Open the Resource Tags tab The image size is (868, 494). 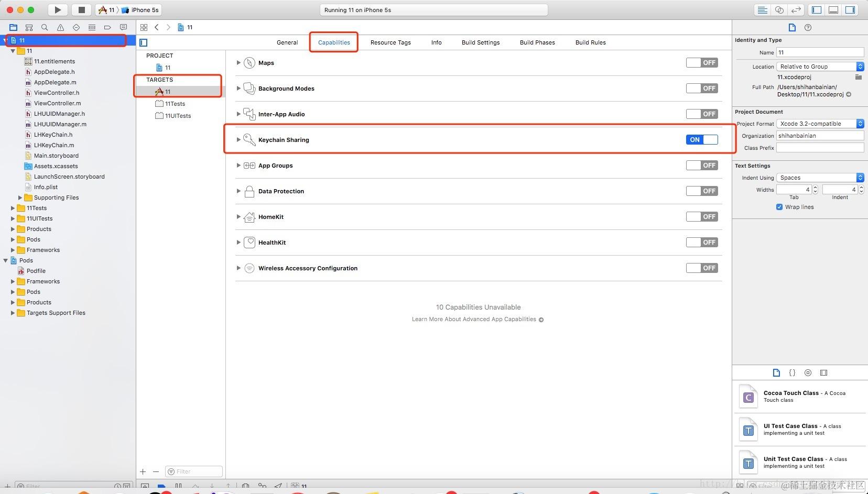[390, 42]
